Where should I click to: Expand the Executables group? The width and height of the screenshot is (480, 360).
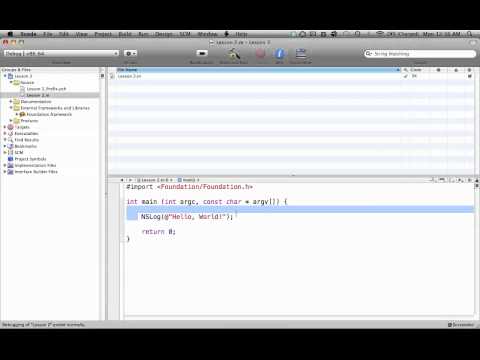click(5, 133)
